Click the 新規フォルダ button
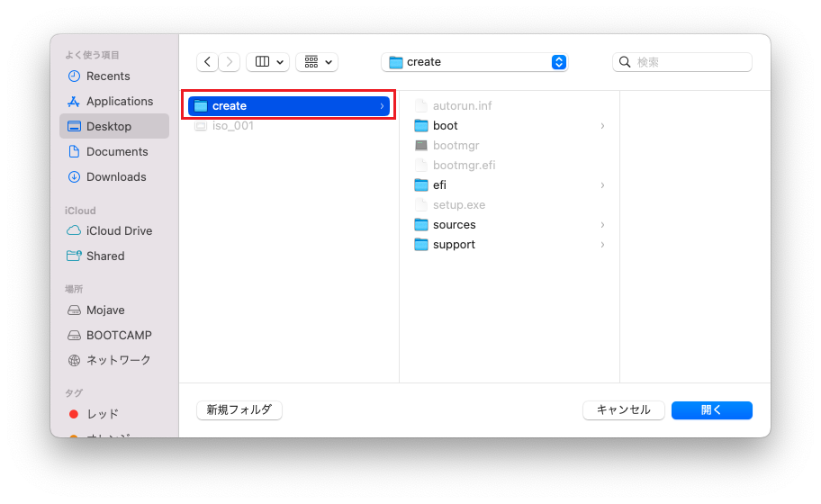The height and width of the screenshot is (504, 821). click(239, 409)
